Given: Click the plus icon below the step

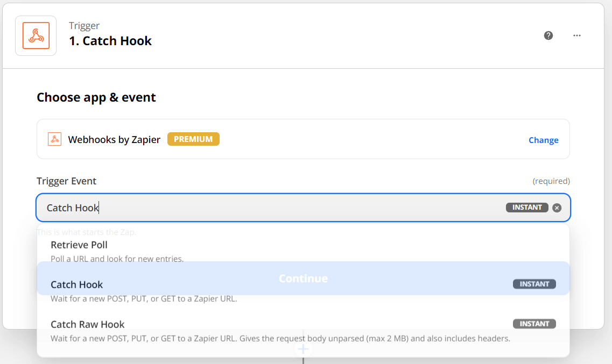Looking at the screenshot, I should pyautogui.click(x=303, y=349).
